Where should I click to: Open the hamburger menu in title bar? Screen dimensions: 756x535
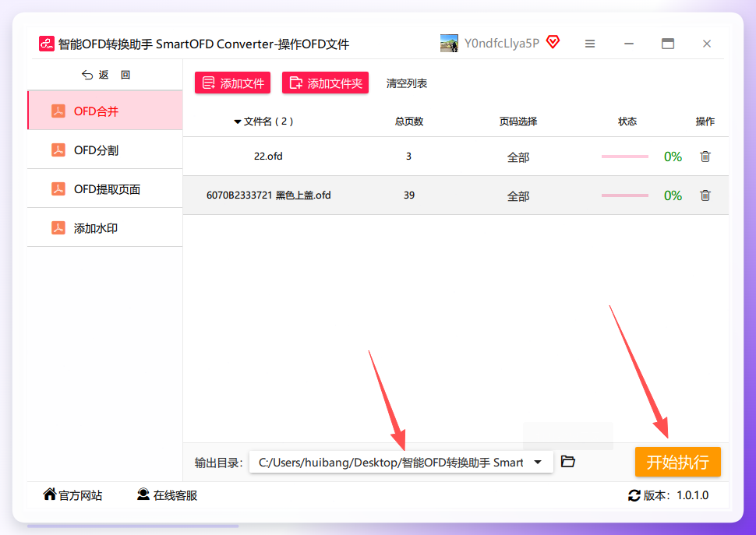click(x=590, y=44)
